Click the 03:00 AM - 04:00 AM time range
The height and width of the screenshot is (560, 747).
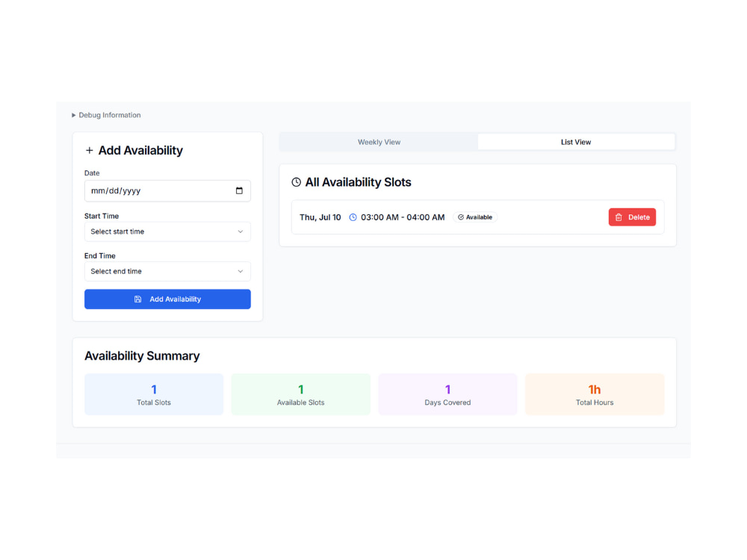point(403,217)
